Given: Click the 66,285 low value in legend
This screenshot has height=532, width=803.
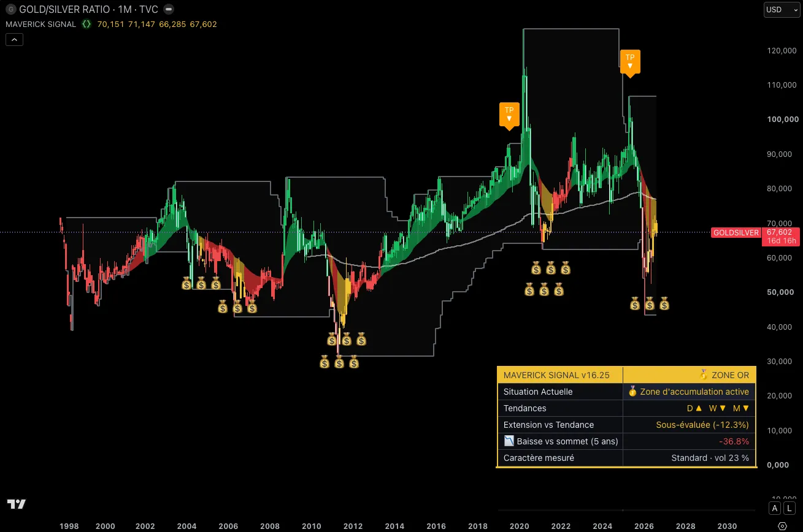Looking at the screenshot, I should coord(172,25).
